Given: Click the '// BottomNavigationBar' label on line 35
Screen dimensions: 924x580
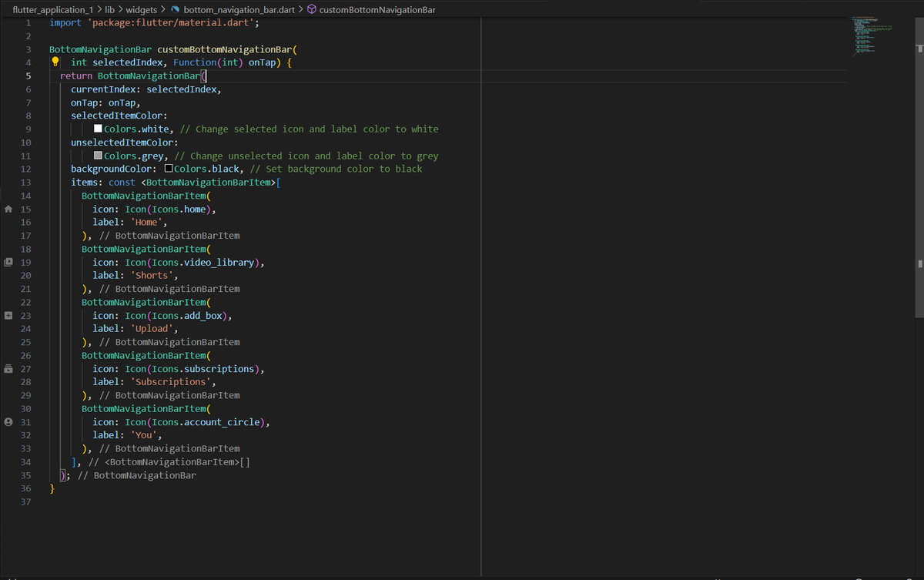Looking at the screenshot, I should click(x=136, y=475).
